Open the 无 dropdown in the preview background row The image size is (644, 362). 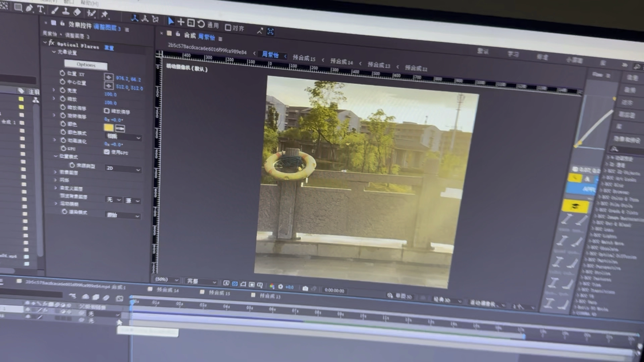pyautogui.click(x=114, y=199)
